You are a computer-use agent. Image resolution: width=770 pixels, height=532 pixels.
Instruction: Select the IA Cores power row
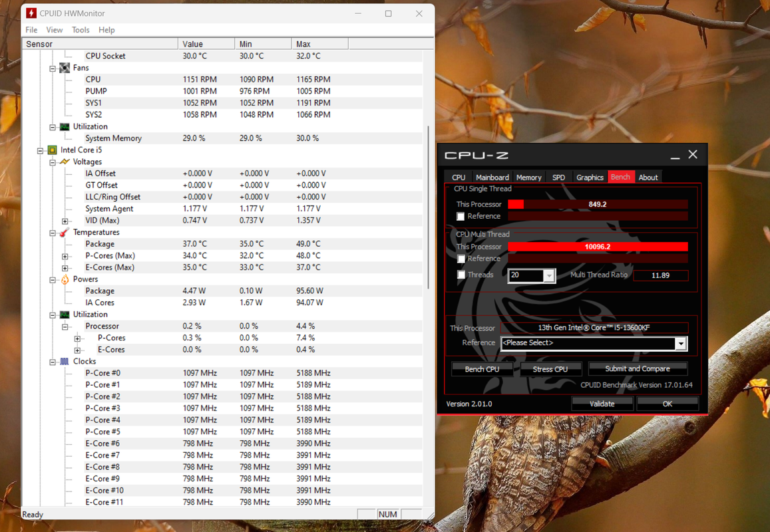coord(222,303)
